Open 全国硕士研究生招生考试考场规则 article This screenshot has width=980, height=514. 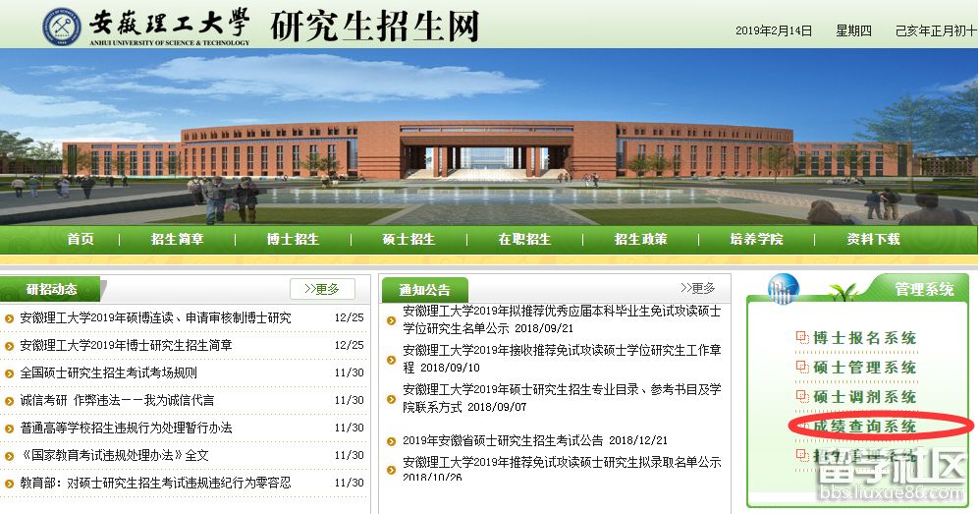click(108, 373)
